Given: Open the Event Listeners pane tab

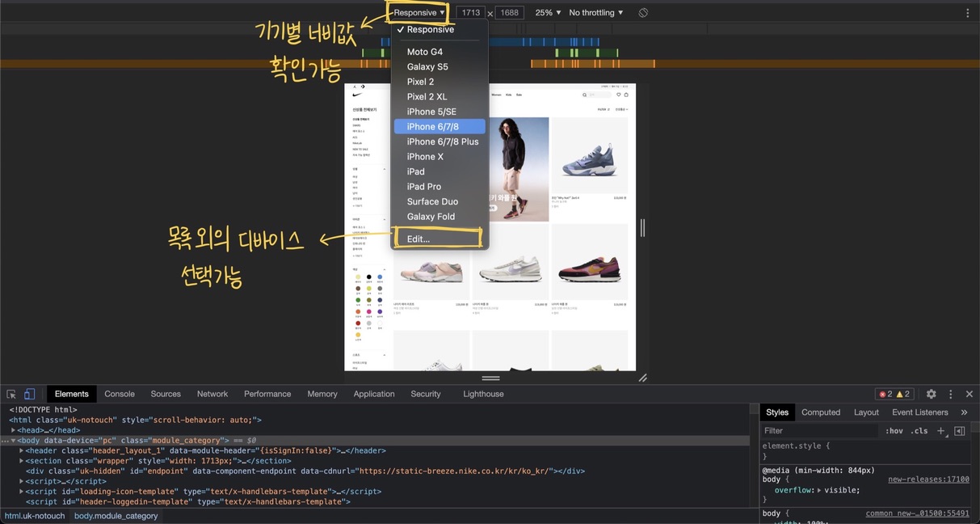Looking at the screenshot, I should pos(920,412).
